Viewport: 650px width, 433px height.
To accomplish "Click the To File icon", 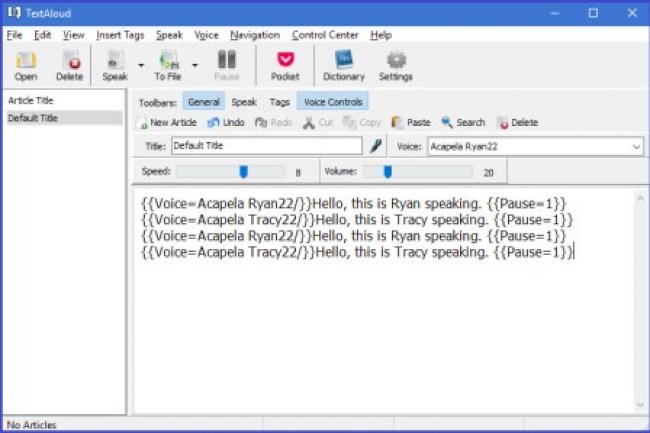I will [167, 64].
